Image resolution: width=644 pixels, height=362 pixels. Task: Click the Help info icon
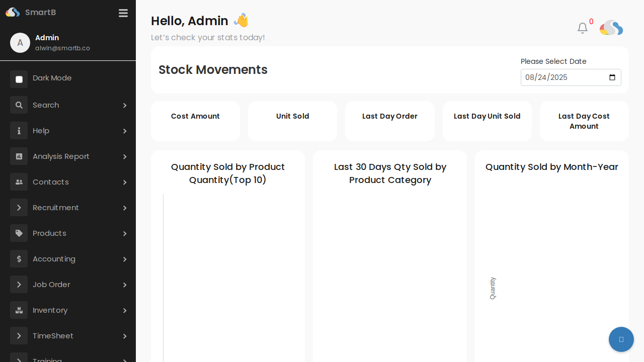pyautogui.click(x=19, y=130)
